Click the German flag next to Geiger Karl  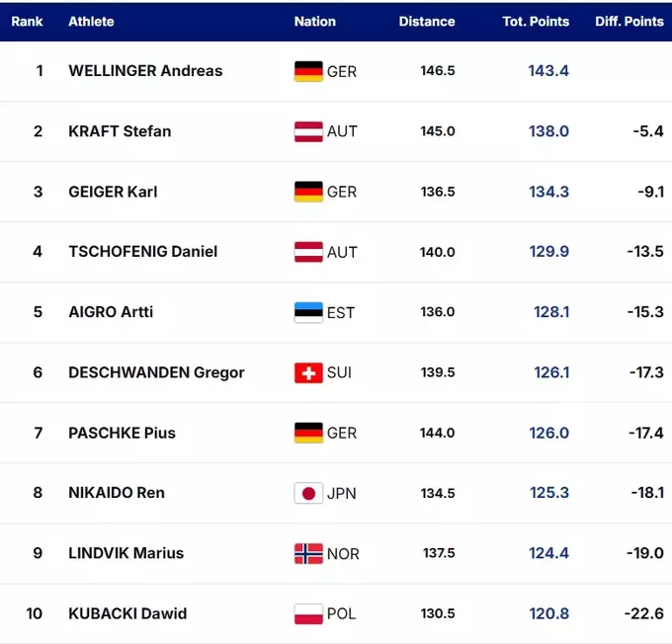tap(308, 192)
